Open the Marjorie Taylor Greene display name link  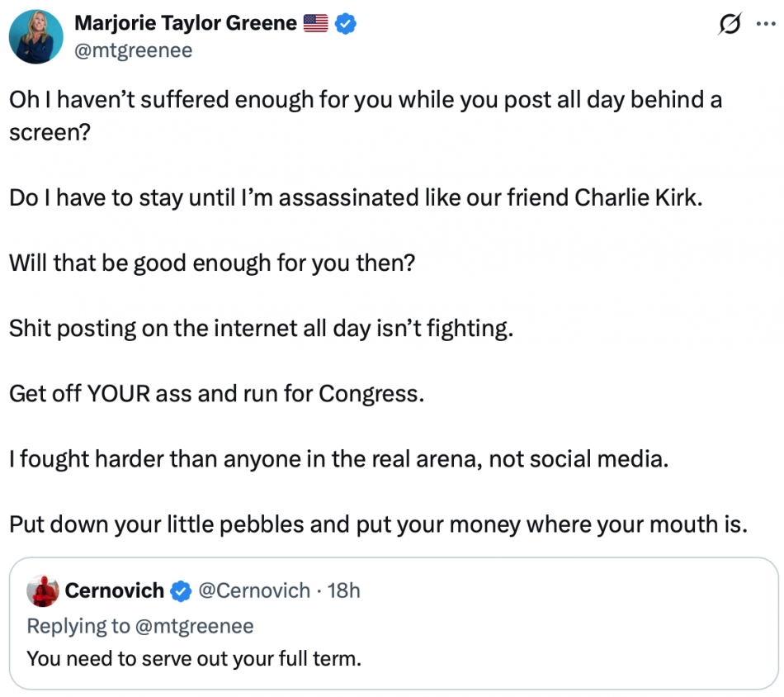click(x=185, y=24)
